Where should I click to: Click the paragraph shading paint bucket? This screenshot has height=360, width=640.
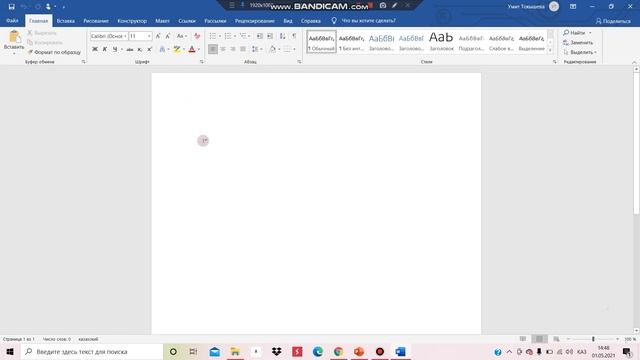coord(272,49)
